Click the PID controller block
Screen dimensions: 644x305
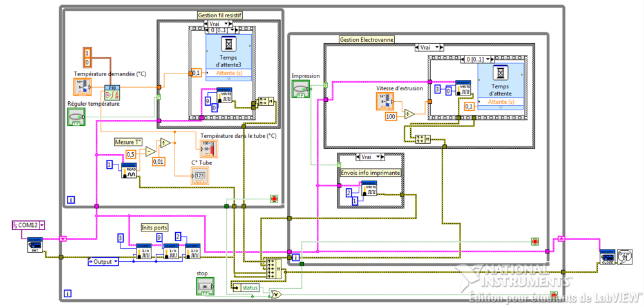(x=113, y=92)
